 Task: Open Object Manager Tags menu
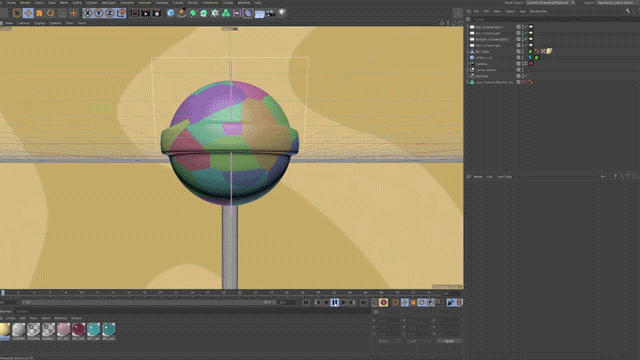[x=522, y=11]
